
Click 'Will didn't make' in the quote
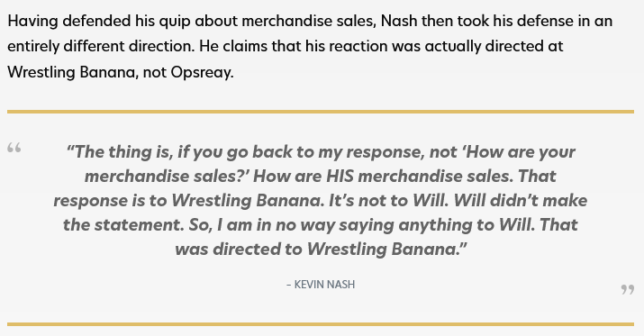point(521,201)
